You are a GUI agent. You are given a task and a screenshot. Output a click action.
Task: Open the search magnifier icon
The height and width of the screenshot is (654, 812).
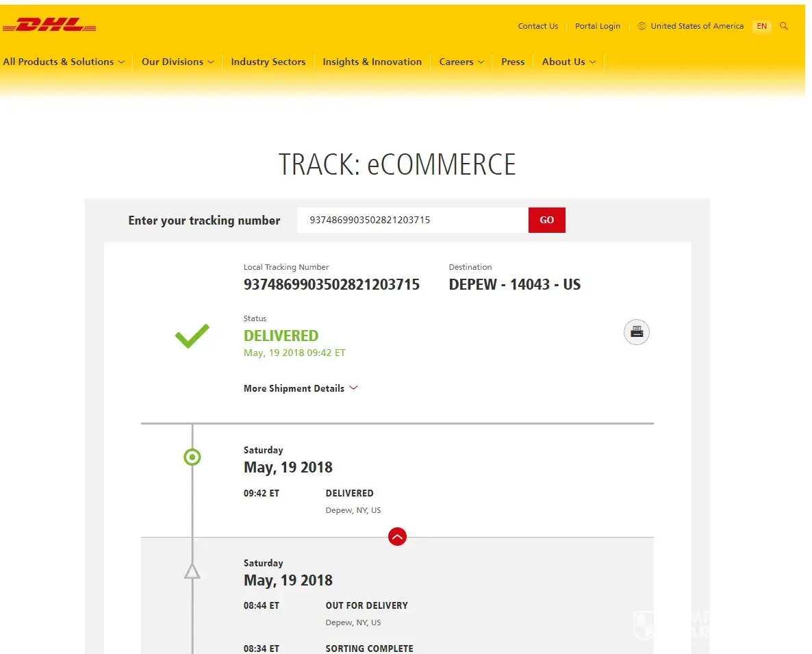(x=783, y=26)
